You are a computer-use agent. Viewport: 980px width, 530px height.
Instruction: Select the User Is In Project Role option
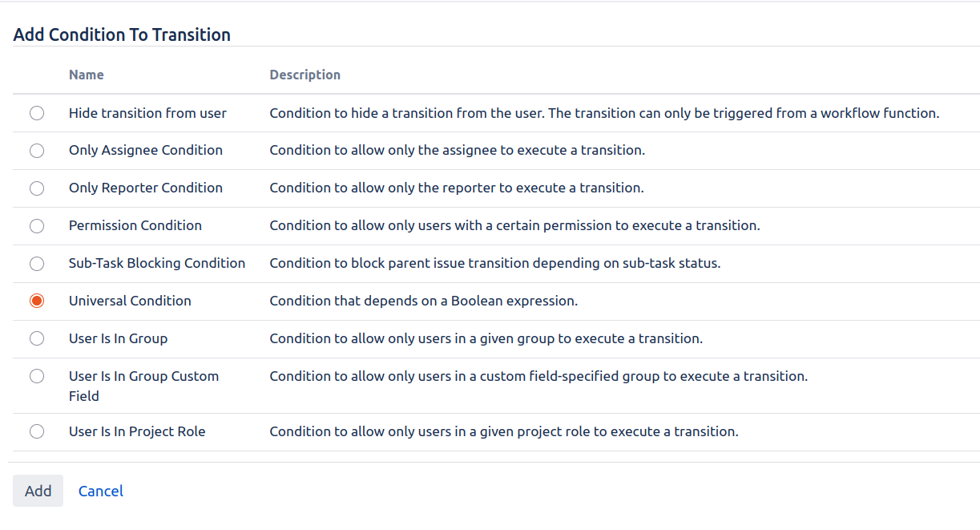click(x=37, y=431)
